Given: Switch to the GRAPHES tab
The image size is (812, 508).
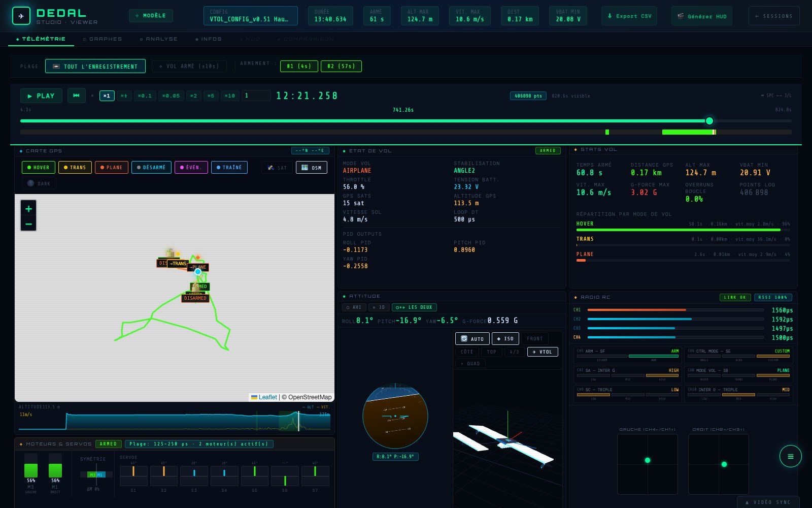Looking at the screenshot, I should tap(103, 39).
